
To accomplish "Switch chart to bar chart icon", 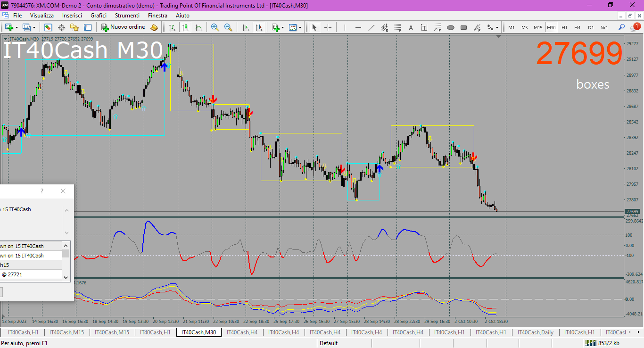I will (173, 27).
